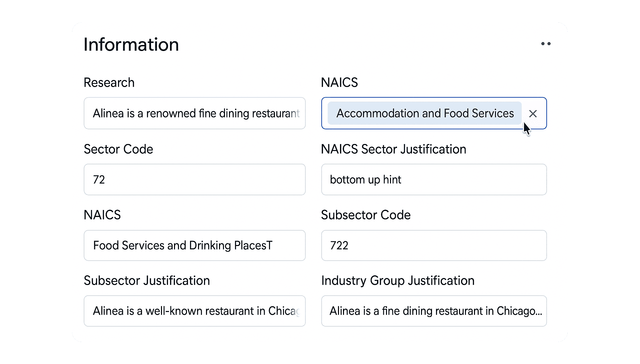Click the Industry Group Justification text field

(434, 311)
